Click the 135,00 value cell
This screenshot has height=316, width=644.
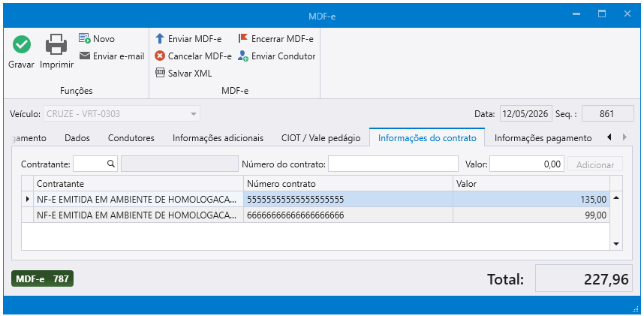point(531,200)
